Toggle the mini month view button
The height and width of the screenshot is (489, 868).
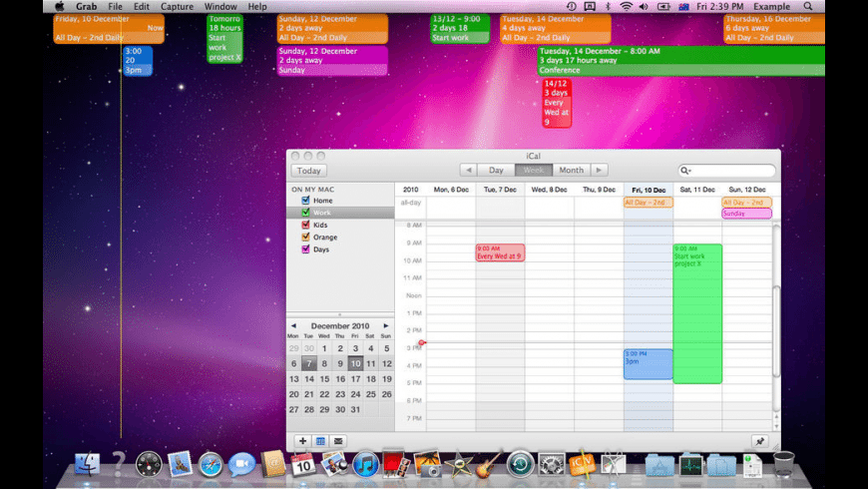[x=320, y=441]
